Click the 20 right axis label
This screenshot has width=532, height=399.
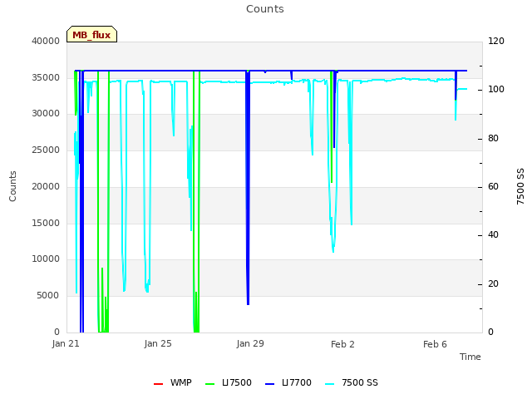tap(493, 284)
